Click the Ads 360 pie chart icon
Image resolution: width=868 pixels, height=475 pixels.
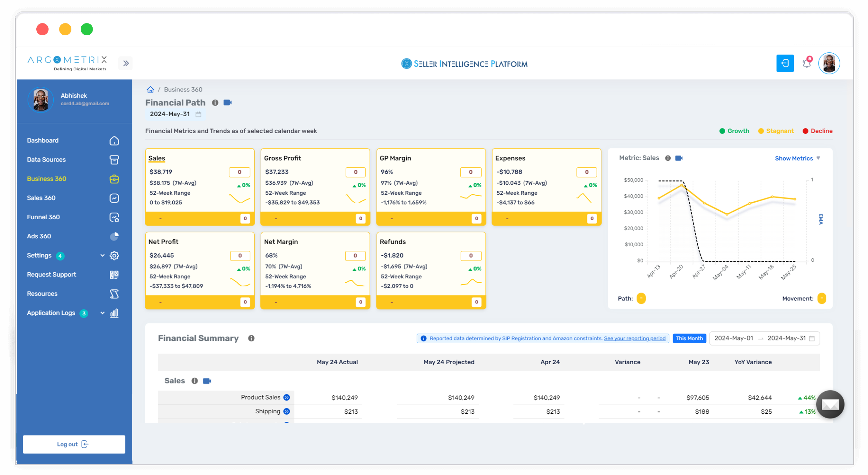pos(114,236)
